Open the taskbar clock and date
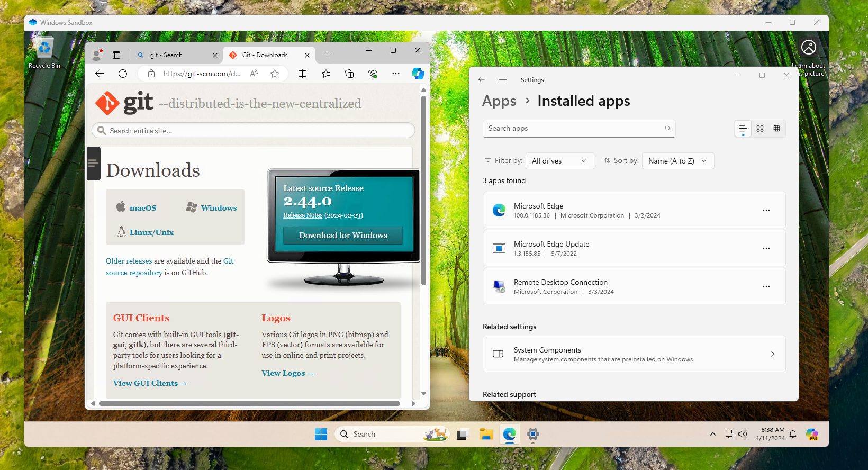This screenshot has width=868, height=470. pos(770,434)
